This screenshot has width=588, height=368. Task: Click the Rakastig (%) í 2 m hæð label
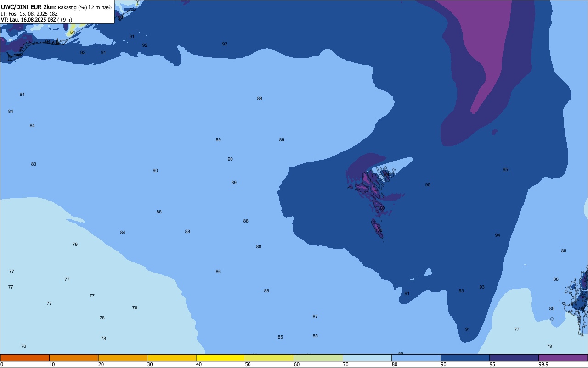(85, 7)
